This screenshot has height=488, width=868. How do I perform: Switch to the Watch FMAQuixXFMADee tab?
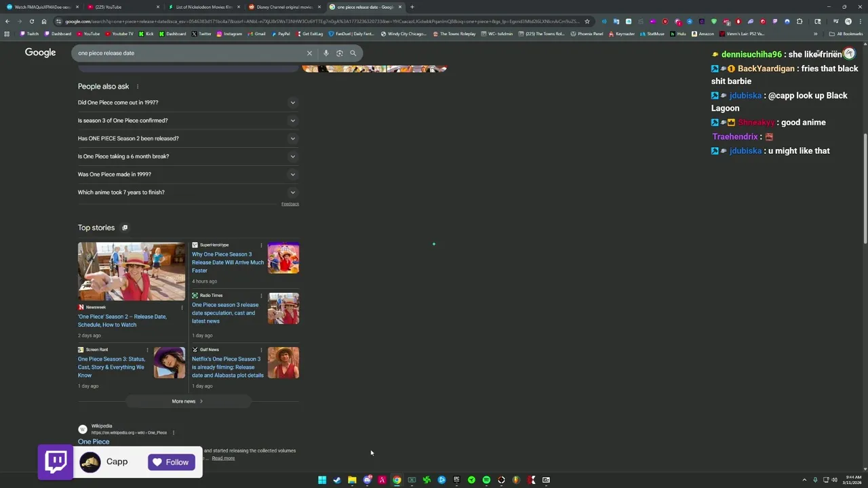coord(41,7)
